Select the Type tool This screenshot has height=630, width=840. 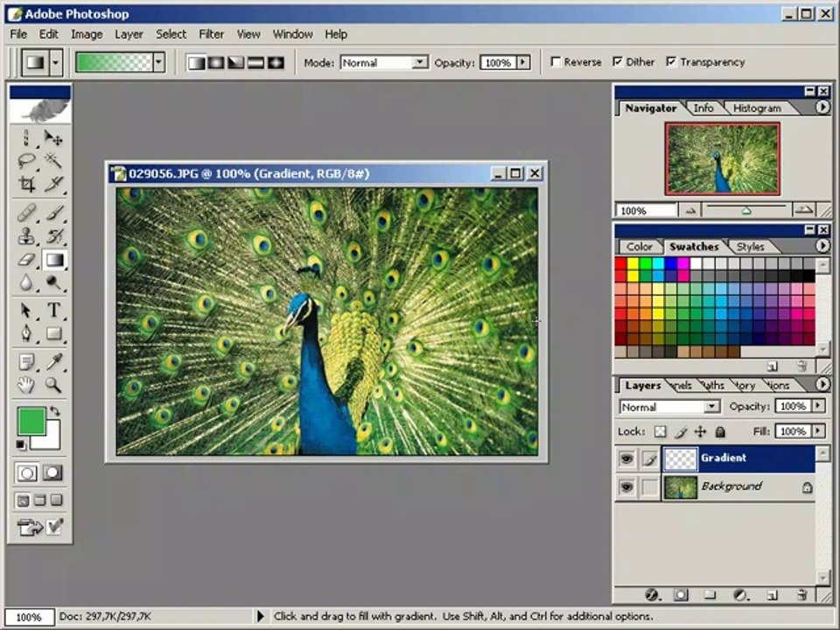[x=53, y=310]
